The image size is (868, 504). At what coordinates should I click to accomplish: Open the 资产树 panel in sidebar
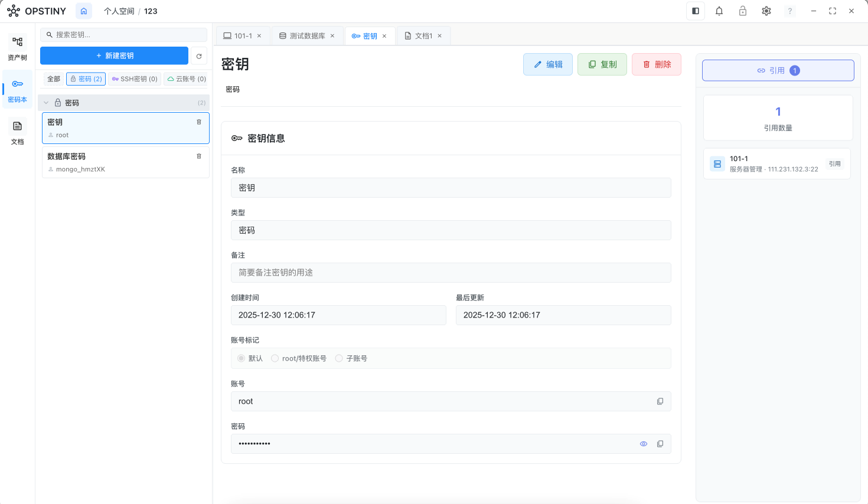click(x=17, y=47)
